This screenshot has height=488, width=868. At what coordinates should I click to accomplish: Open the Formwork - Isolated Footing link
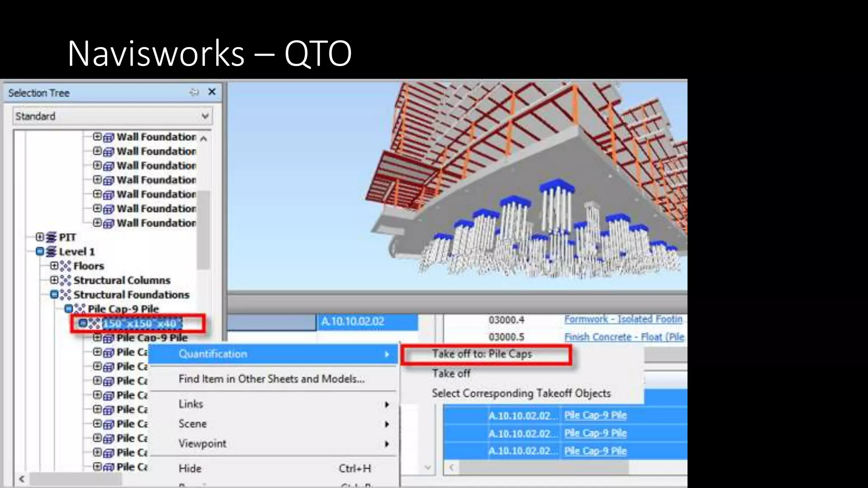click(623, 319)
